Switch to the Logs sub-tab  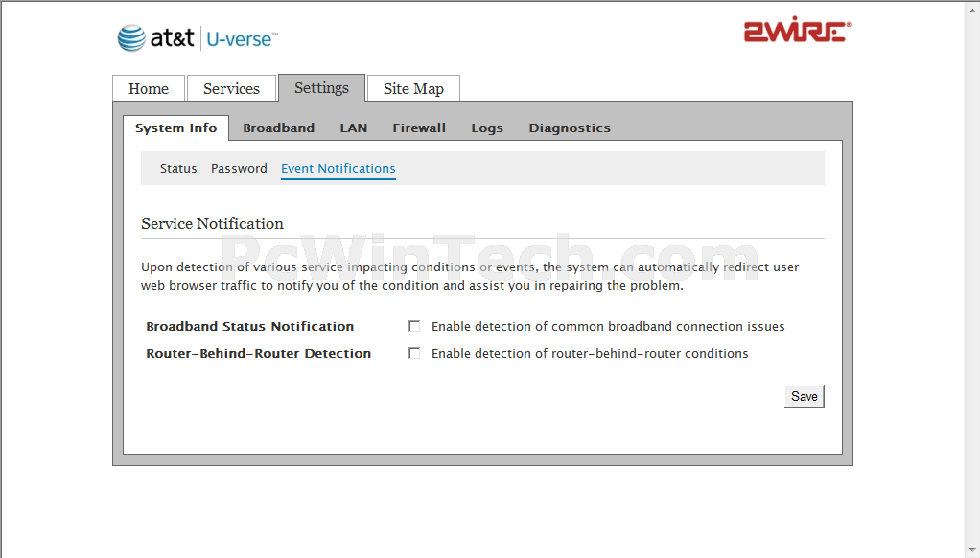click(487, 128)
